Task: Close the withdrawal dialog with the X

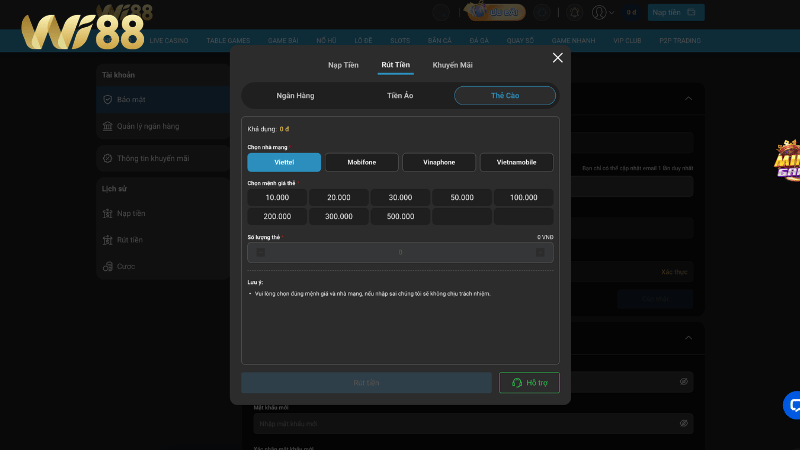Action: click(x=558, y=58)
